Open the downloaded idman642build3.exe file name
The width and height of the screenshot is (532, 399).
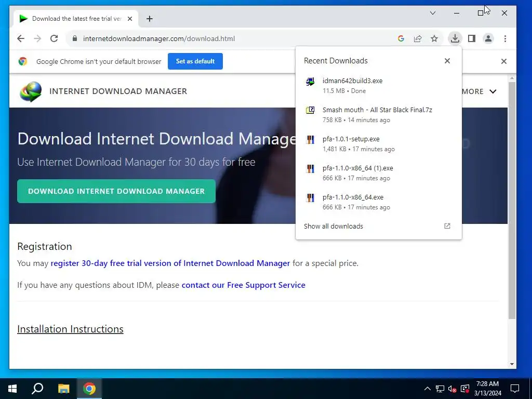pyautogui.click(x=353, y=81)
